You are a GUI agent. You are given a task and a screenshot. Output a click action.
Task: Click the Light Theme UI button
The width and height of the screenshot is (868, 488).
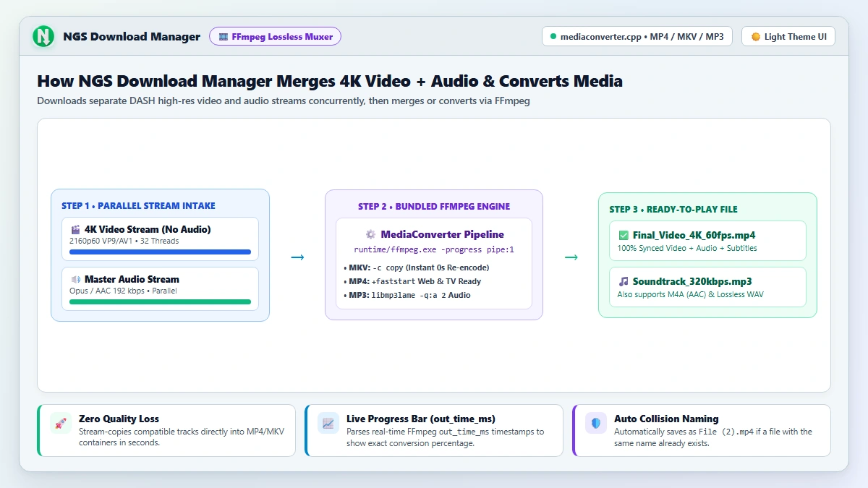pos(788,36)
